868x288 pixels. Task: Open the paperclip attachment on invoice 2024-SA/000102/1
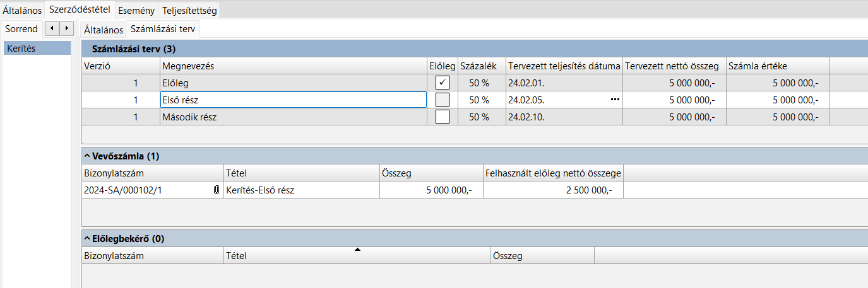click(217, 190)
